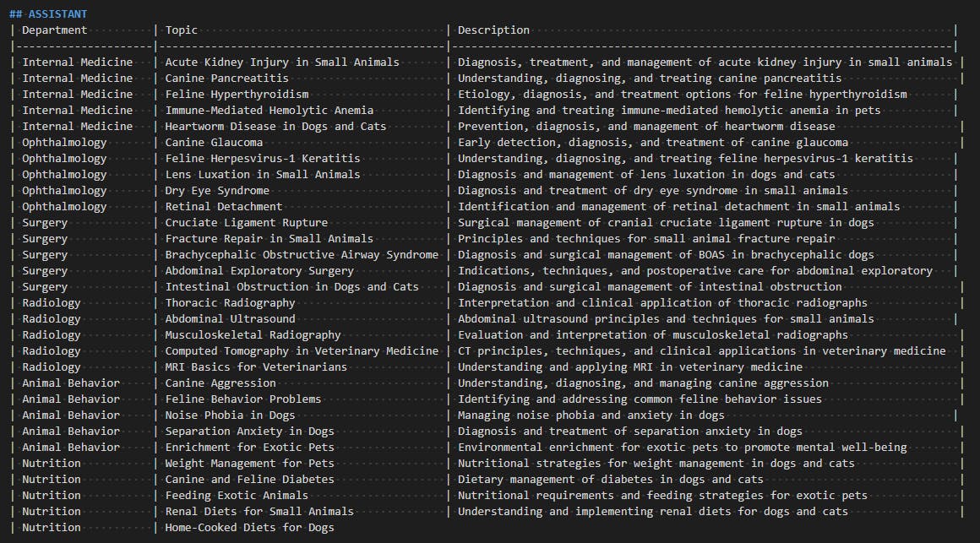Click the Home-Cooked Diets for Dogs topic
The width and height of the screenshot is (980, 543).
point(249,528)
